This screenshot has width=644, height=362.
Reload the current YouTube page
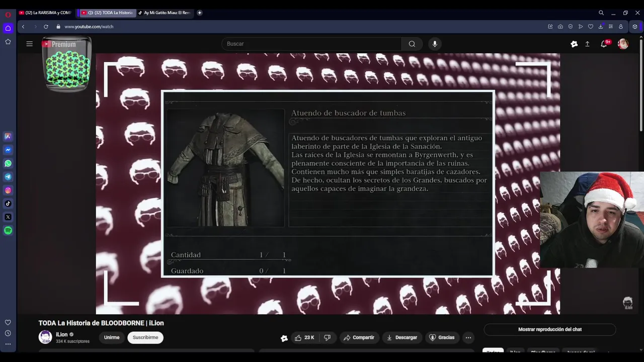(46, 27)
